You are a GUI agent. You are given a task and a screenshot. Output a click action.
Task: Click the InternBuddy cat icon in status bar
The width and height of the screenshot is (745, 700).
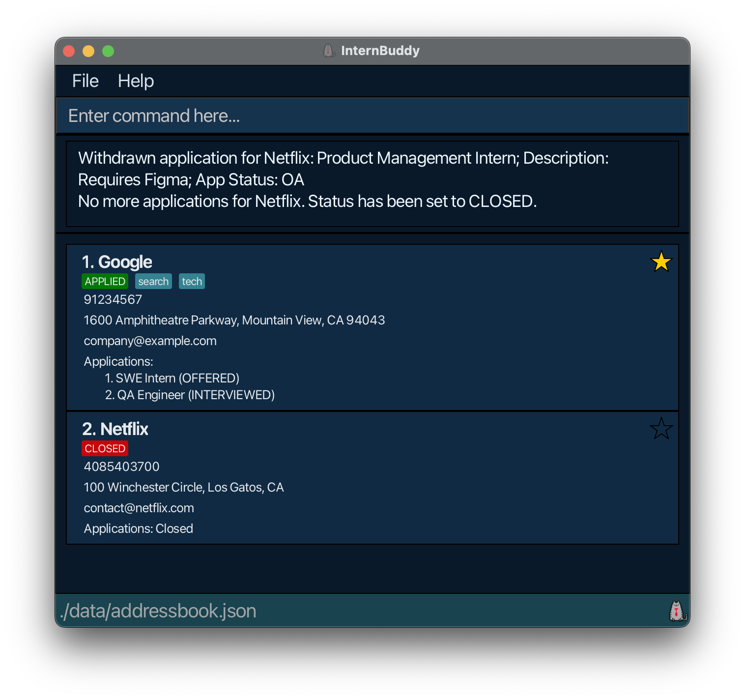[x=678, y=611]
